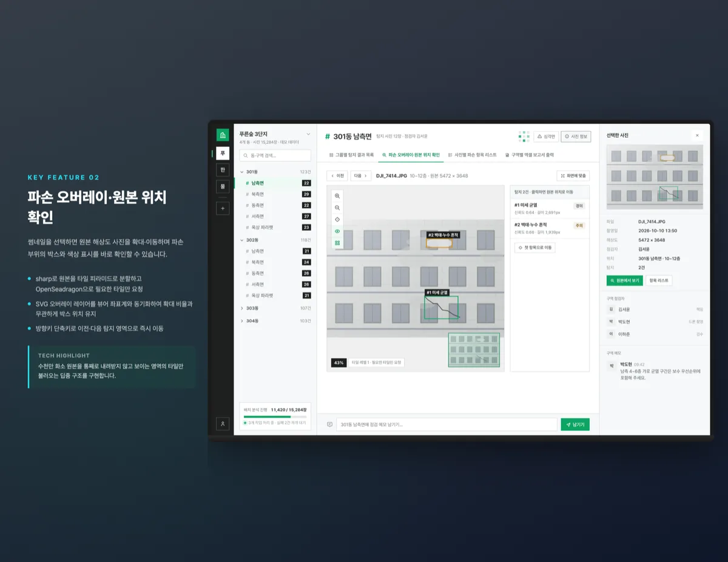This screenshot has width=728, height=562.
Task: Click the green building logo icon
Action: (x=223, y=135)
